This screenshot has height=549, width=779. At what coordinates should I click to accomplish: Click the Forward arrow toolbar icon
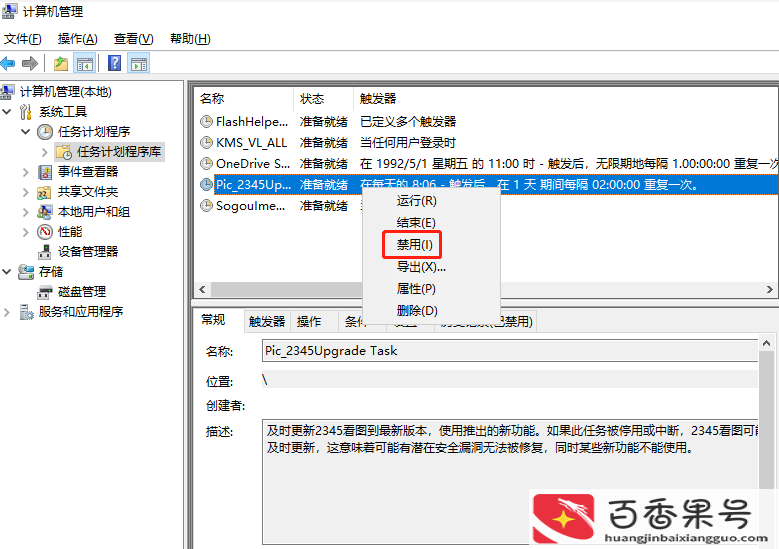point(30,64)
